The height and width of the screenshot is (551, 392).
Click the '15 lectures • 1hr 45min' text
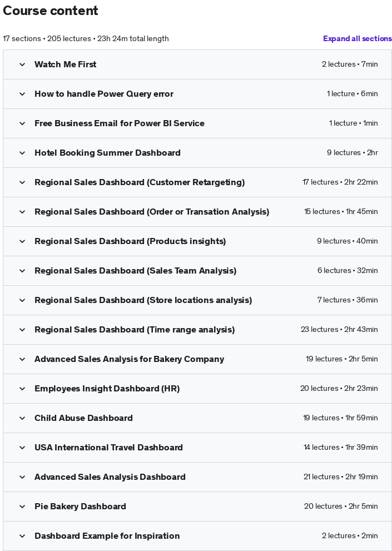(341, 212)
